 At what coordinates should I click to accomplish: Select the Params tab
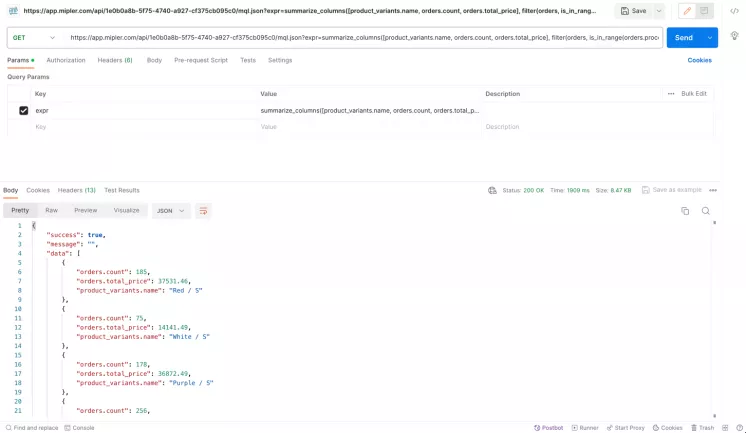[20, 60]
